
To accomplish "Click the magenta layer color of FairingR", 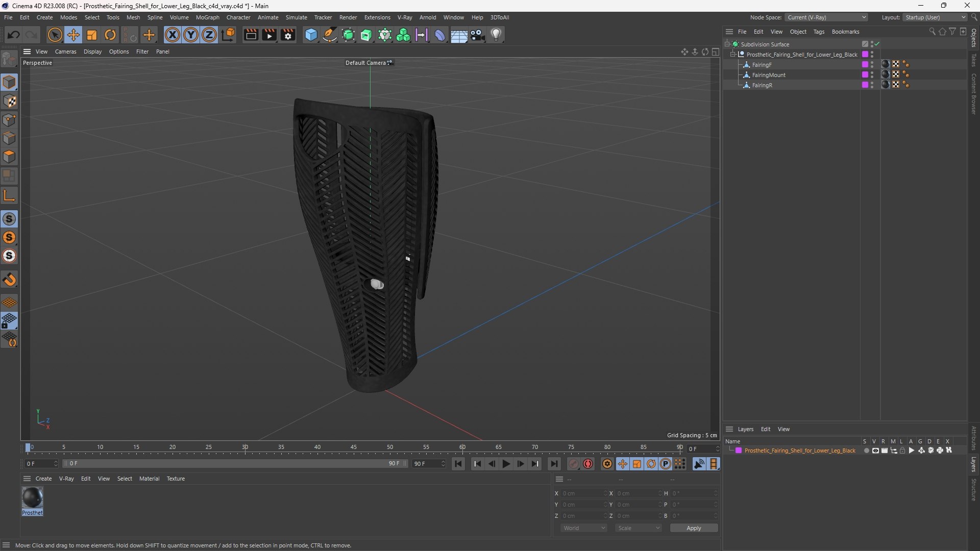I will [x=865, y=85].
